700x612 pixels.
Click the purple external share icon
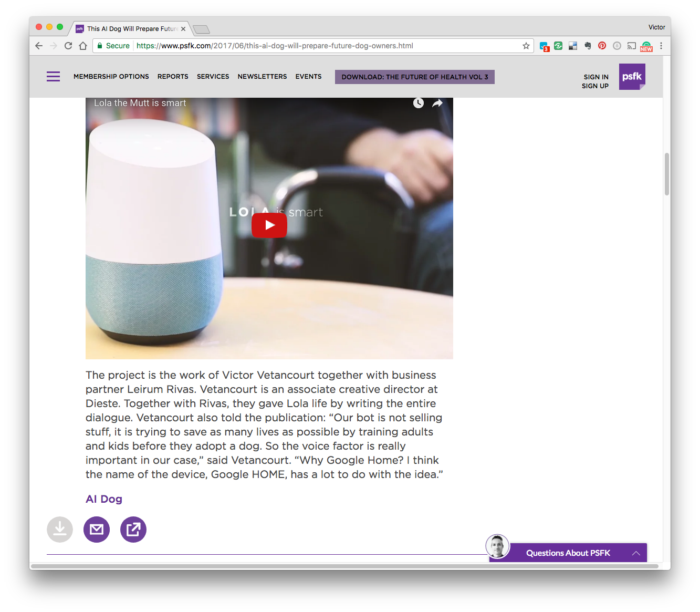(133, 530)
